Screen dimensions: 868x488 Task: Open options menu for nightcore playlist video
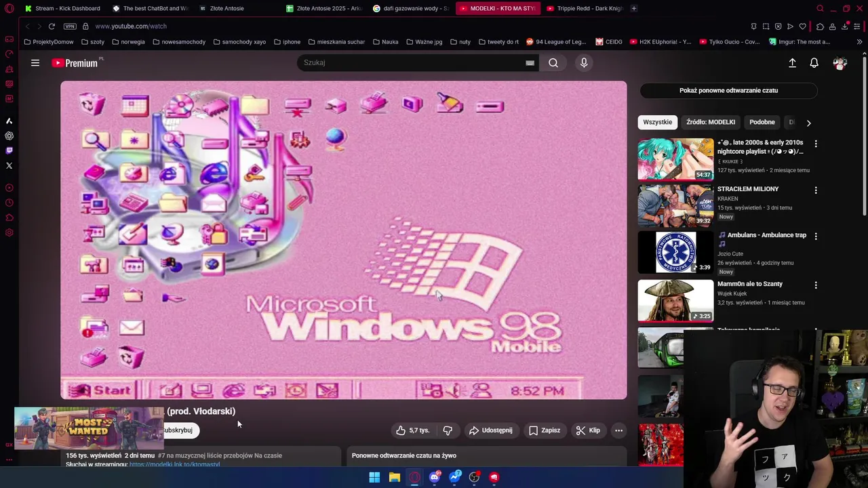point(816,144)
